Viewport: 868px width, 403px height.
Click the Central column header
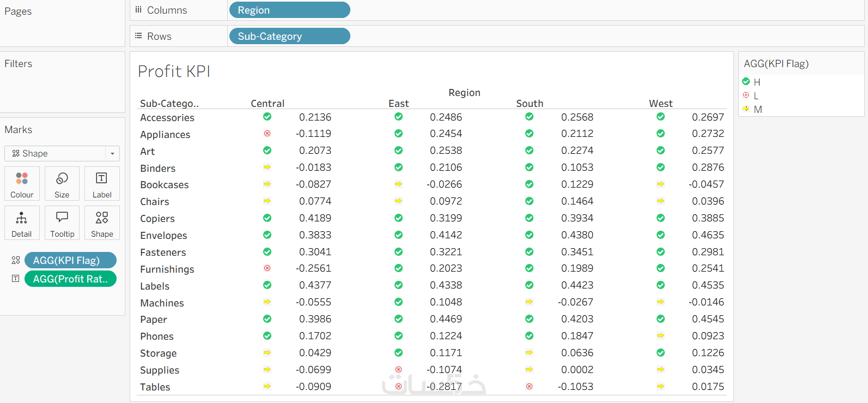click(268, 104)
